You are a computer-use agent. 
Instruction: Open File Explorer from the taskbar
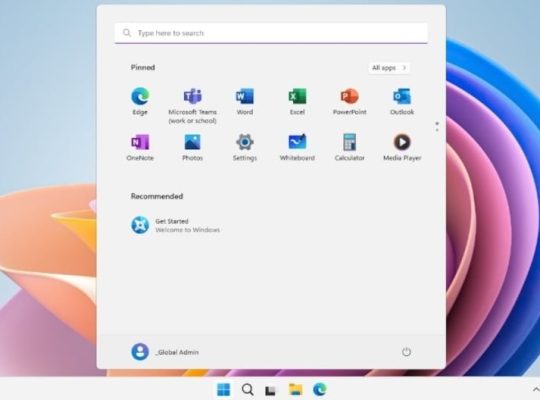[x=295, y=390]
